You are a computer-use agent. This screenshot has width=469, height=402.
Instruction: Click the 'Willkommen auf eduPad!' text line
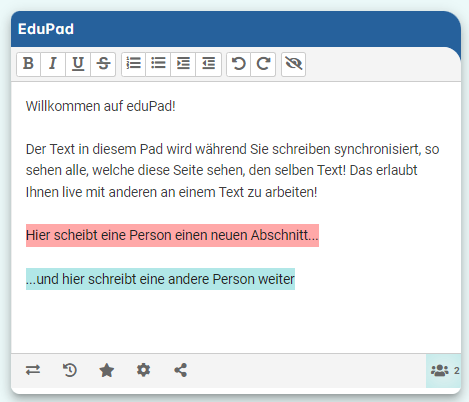point(101,106)
